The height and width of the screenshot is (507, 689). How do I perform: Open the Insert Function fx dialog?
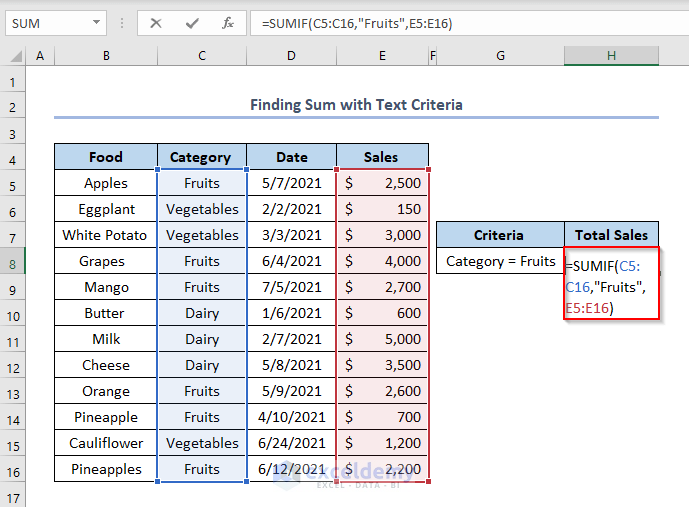tap(227, 23)
